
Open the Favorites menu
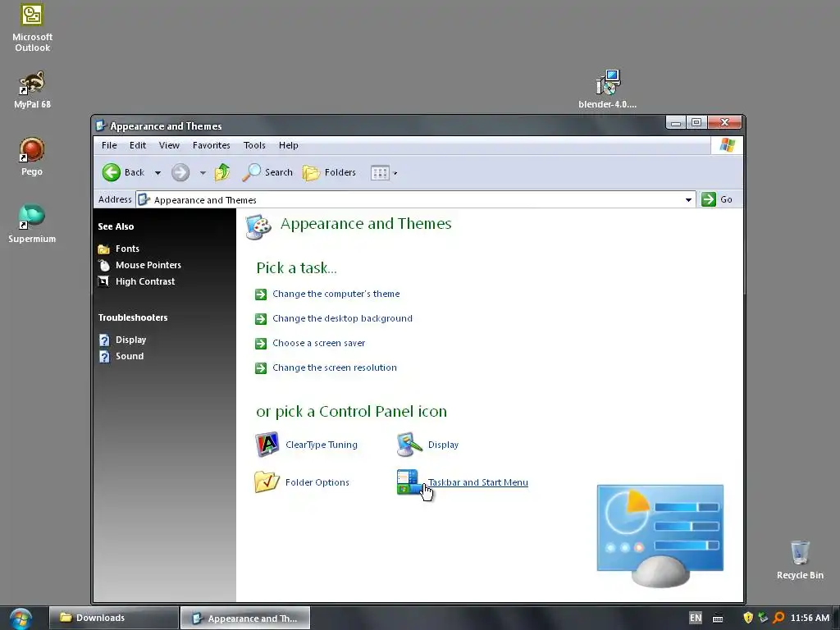click(x=212, y=145)
